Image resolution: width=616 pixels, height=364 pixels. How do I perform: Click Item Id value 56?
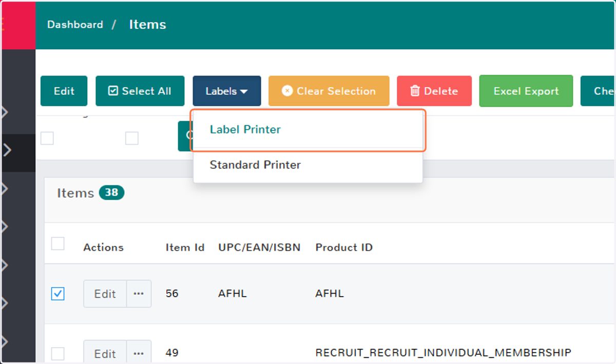pos(171,294)
